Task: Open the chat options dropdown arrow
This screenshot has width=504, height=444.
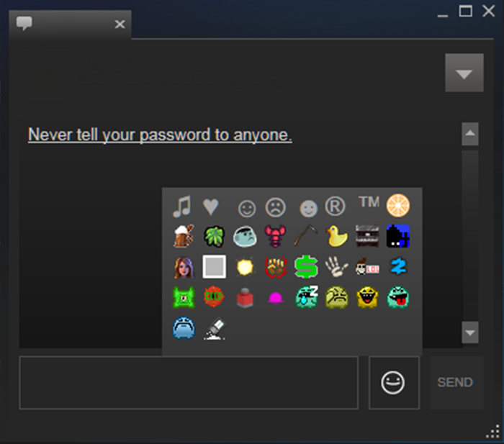Action: coord(464,73)
